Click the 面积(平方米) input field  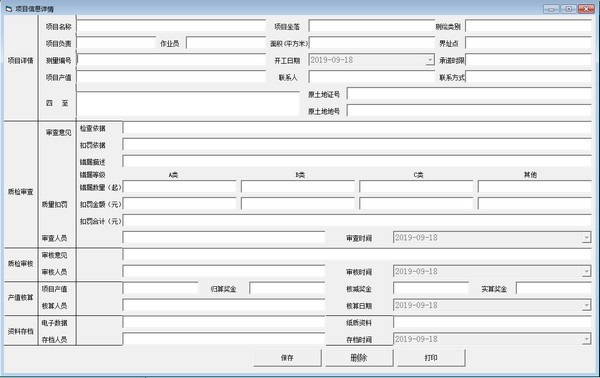[372, 43]
